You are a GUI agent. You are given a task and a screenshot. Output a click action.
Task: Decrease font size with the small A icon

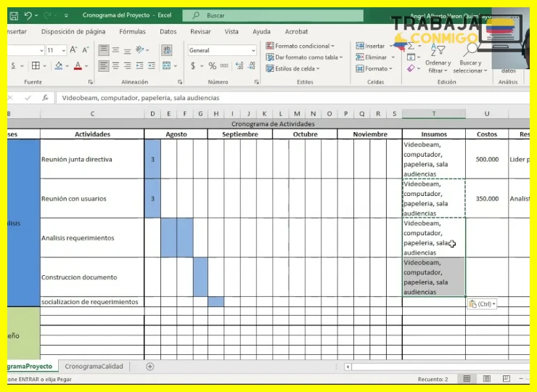[x=86, y=50]
